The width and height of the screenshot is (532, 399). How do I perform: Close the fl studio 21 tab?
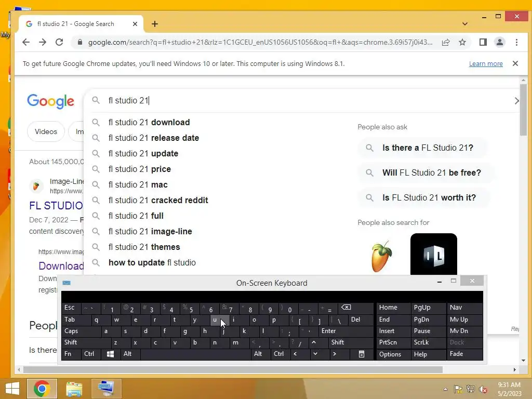click(135, 24)
